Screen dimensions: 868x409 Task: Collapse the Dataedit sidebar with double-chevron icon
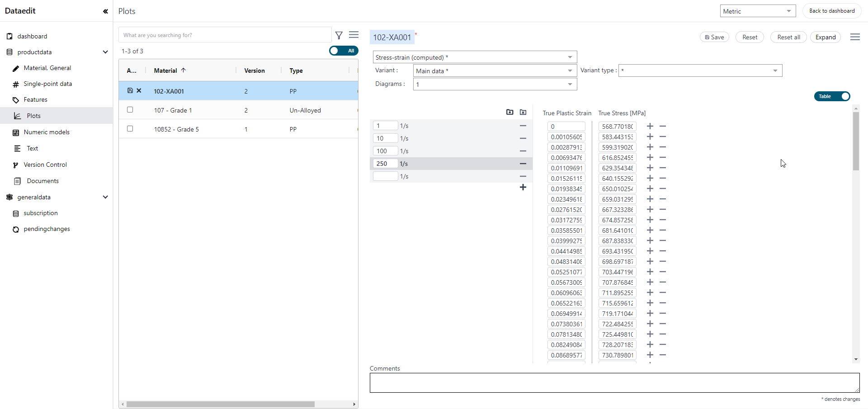click(105, 11)
